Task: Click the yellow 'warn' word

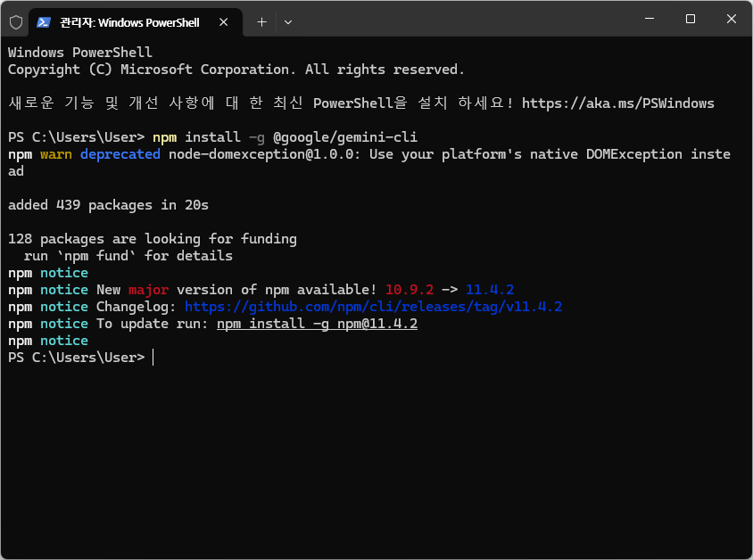Action: 56,154
